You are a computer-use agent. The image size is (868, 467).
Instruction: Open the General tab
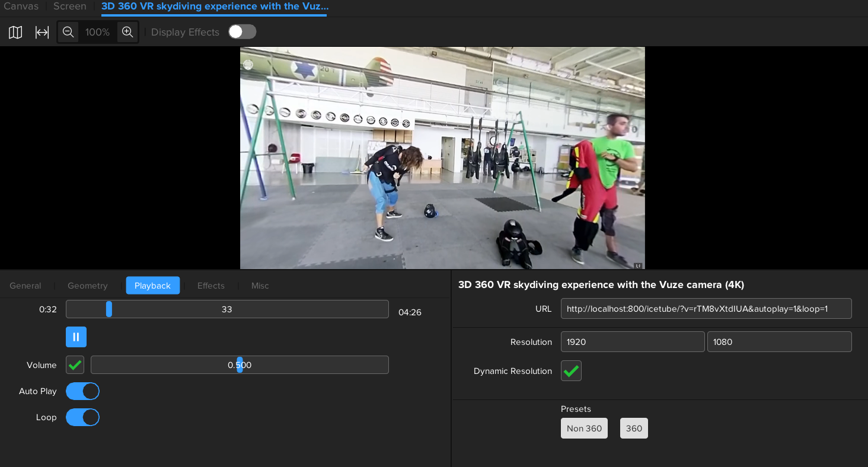[x=25, y=286]
